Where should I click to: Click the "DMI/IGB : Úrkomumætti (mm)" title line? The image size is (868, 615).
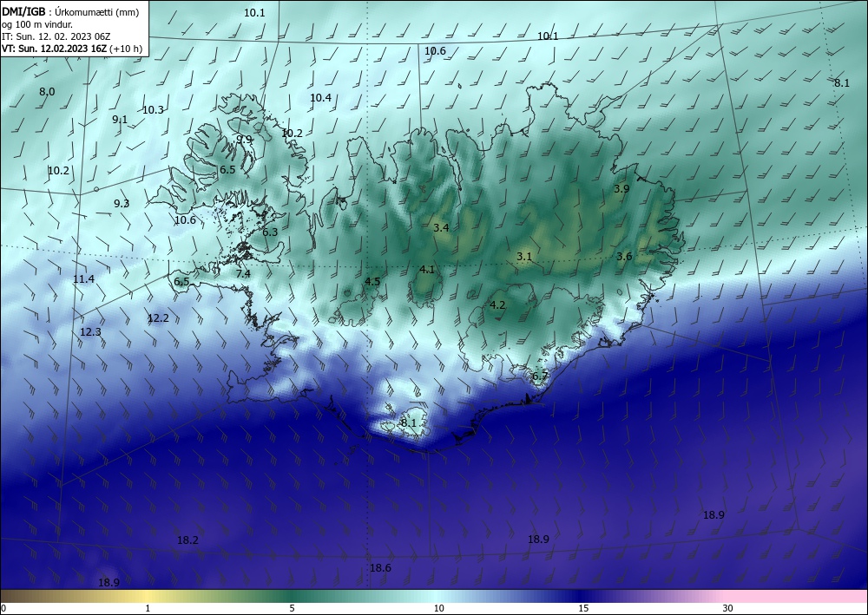click(x=70, y=12)
